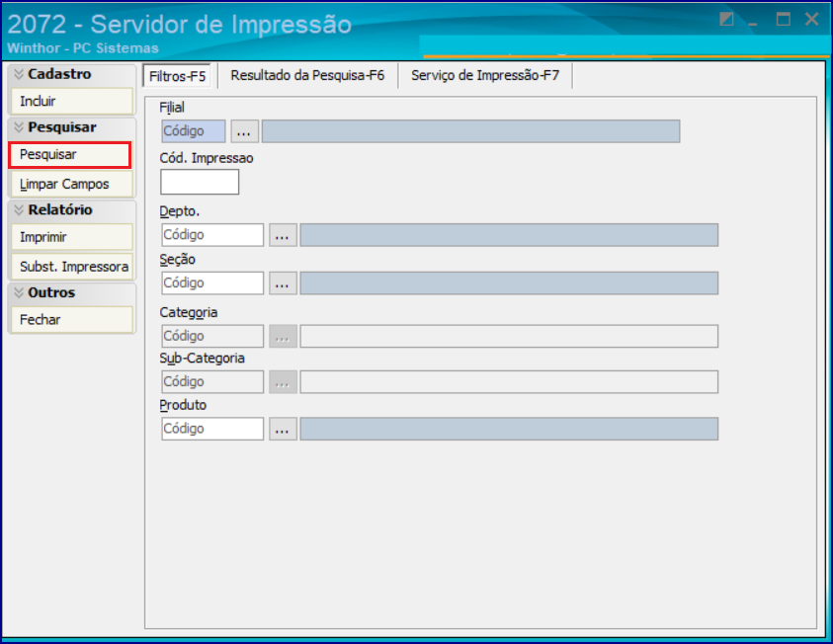Image resolution: width=833 pixels, height=644 pixels.
Task: Close the 2072 window with X
Action: (811, 19)
